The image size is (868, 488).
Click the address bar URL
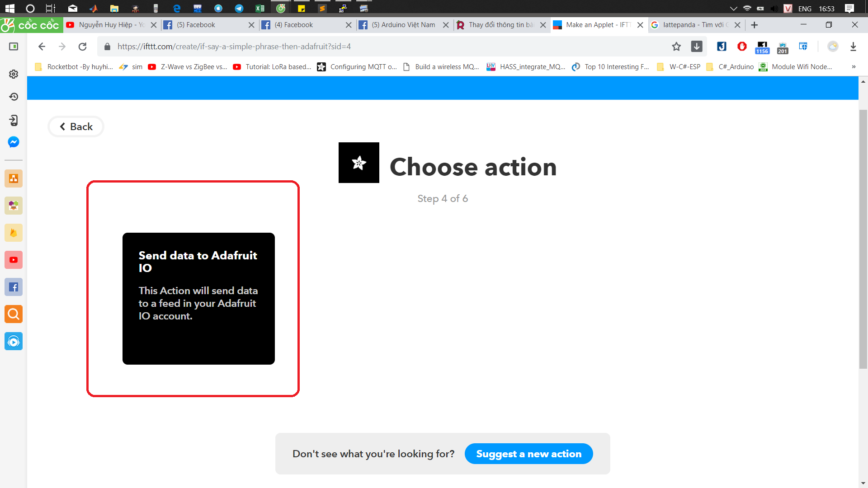tap(234, 47)
